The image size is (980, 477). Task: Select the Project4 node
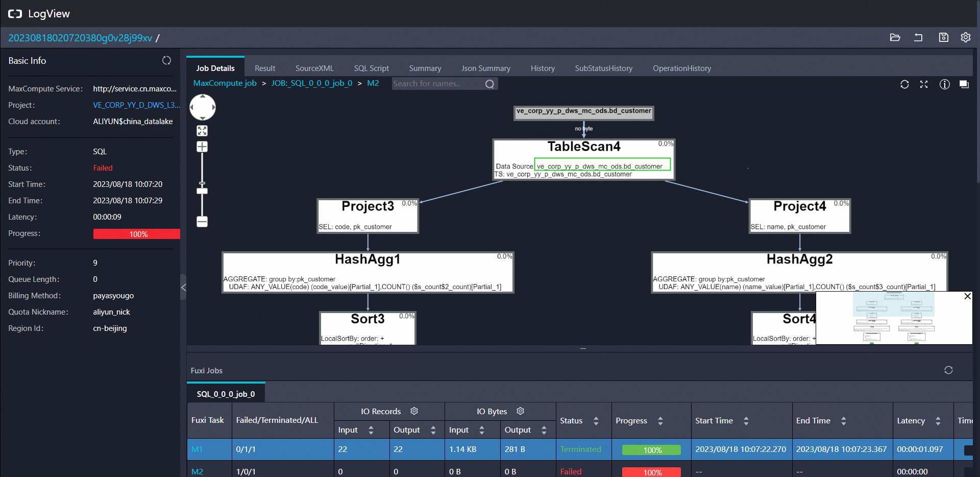[x=799, y=216]
